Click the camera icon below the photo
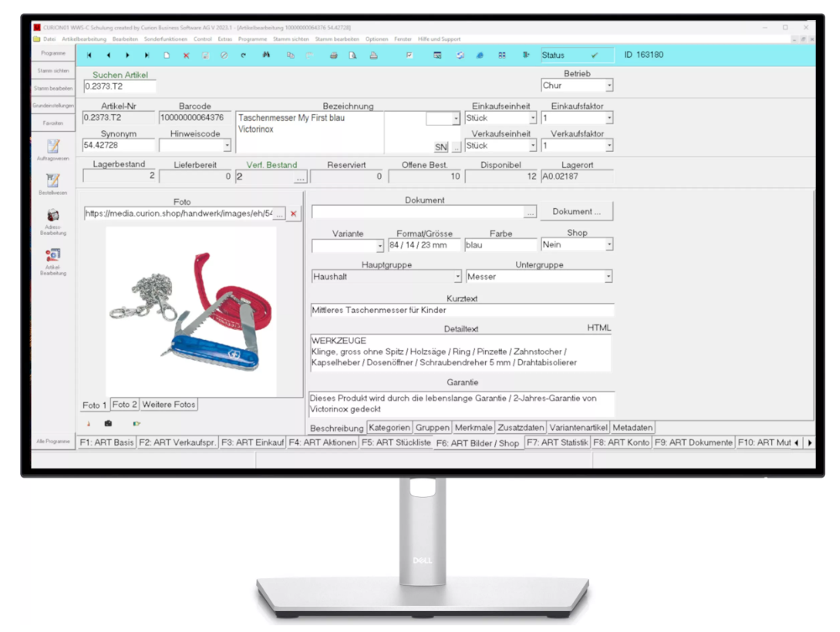Screen dimensions: 840x632 (108, 423)
